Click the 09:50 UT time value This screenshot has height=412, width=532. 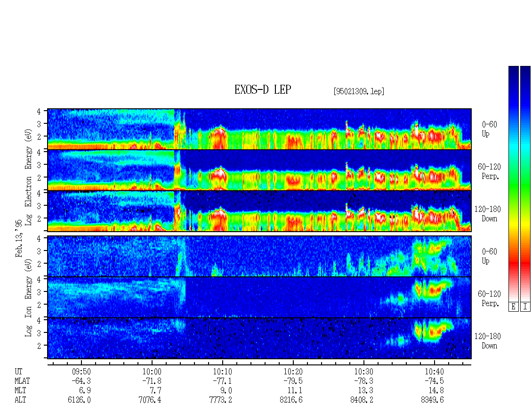[81, 372]
